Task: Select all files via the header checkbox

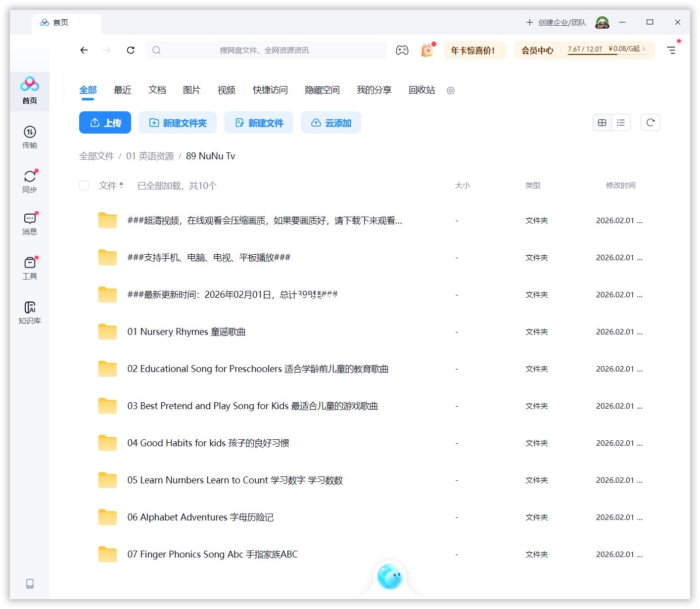Action: [84, 186]
